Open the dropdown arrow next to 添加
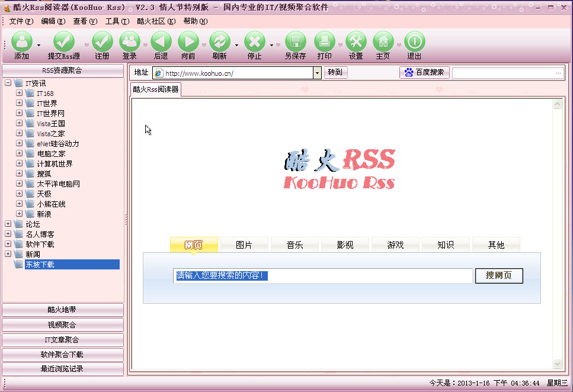The image size is (573, 392). [39, 45]
